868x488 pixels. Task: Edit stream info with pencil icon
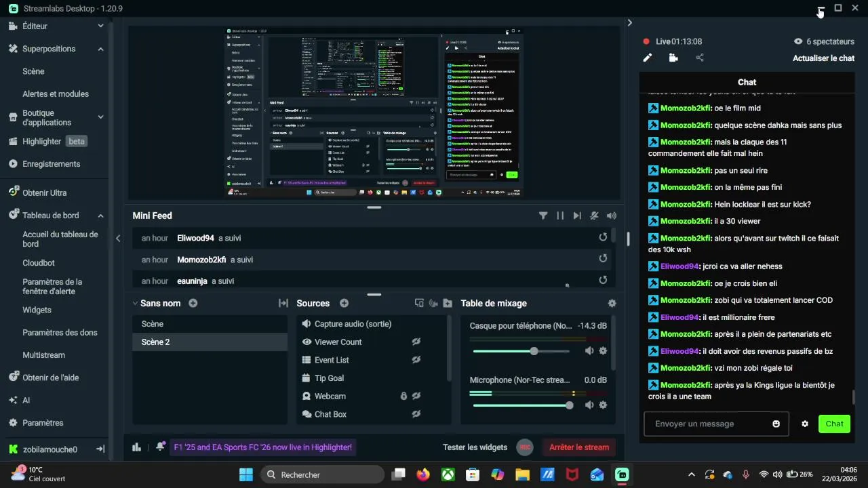[x=648, y=58]
